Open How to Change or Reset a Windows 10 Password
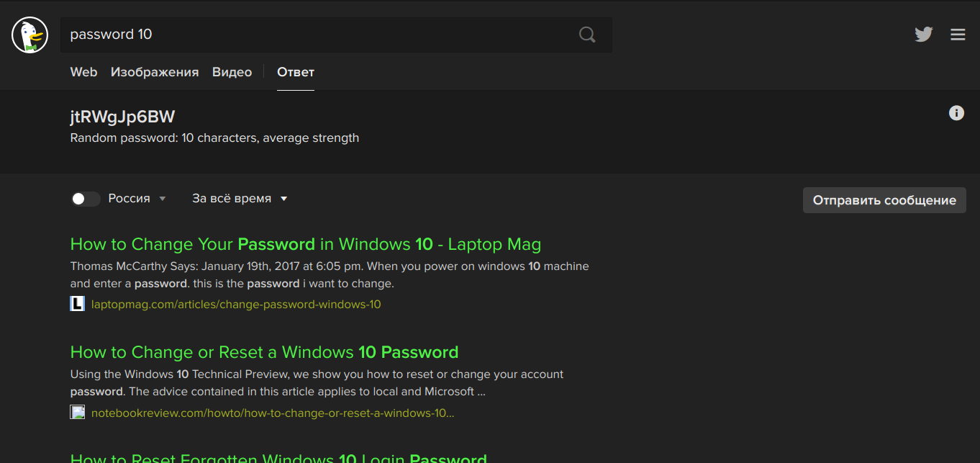The image size is (980, 463). coord(264,352)
